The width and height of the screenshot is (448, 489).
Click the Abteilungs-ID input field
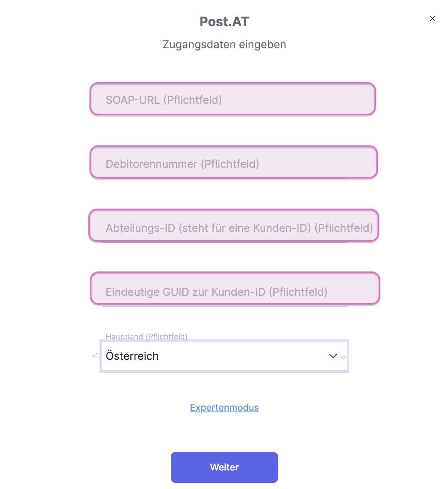tap(233, 226)
